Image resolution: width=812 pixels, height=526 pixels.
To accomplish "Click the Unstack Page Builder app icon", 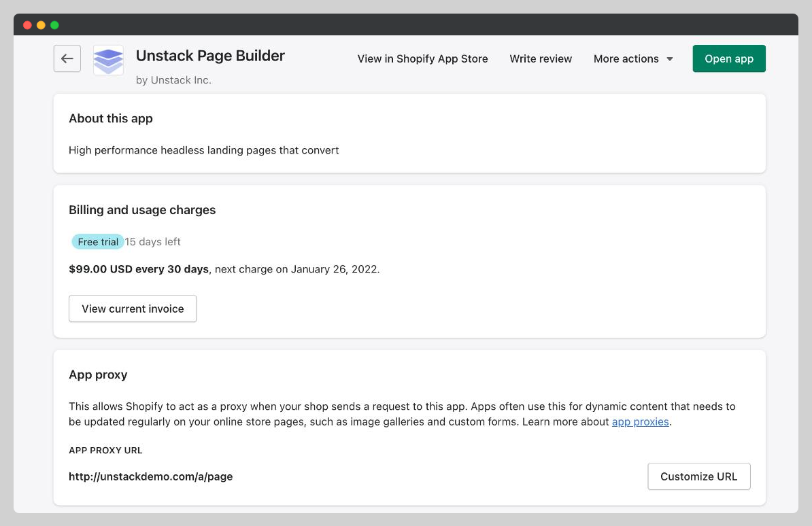I will coord(108,60).
